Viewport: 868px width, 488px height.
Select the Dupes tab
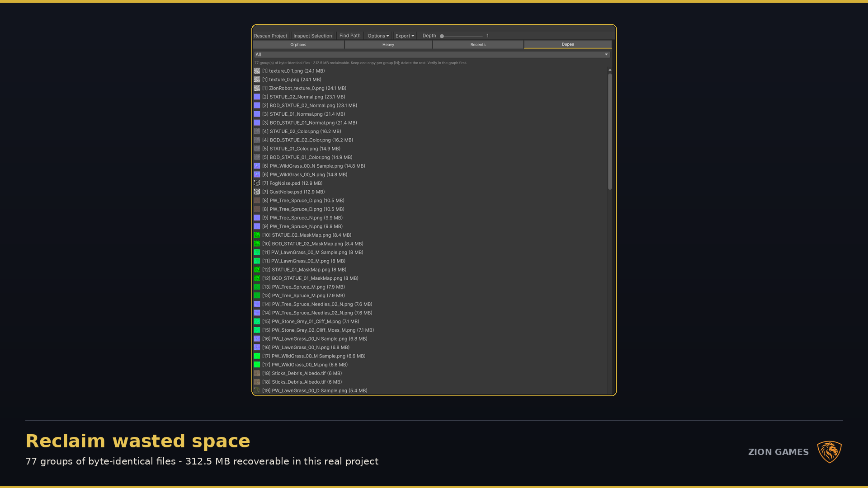tap(568, 44)
